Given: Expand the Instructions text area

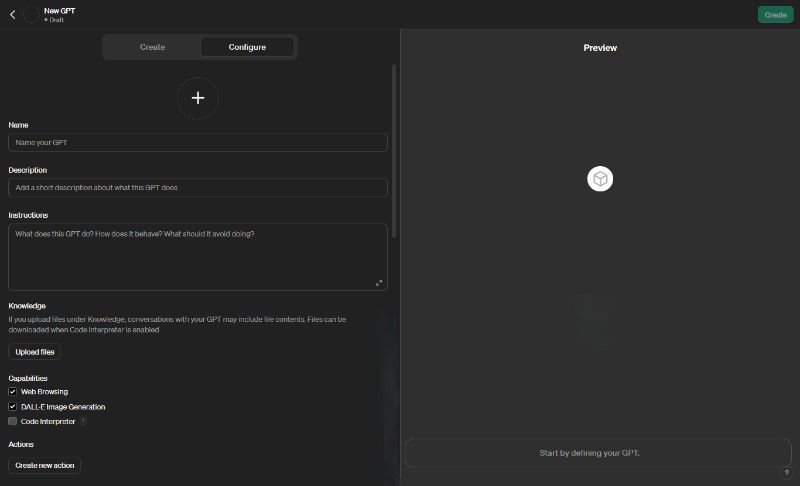Looking at the screenshot, I should pyautogui.click(x=379, y=283).
